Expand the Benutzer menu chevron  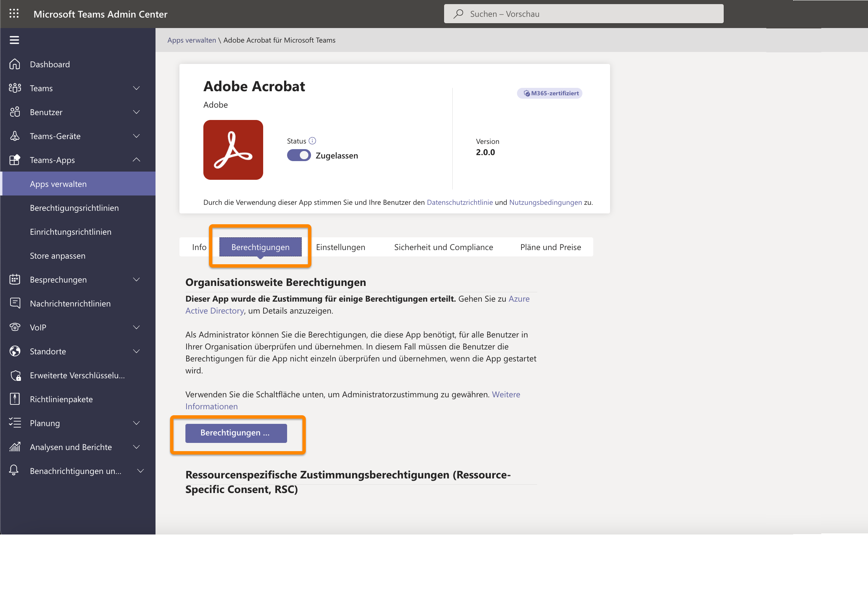pyautogui.click(x=136, y=112)
